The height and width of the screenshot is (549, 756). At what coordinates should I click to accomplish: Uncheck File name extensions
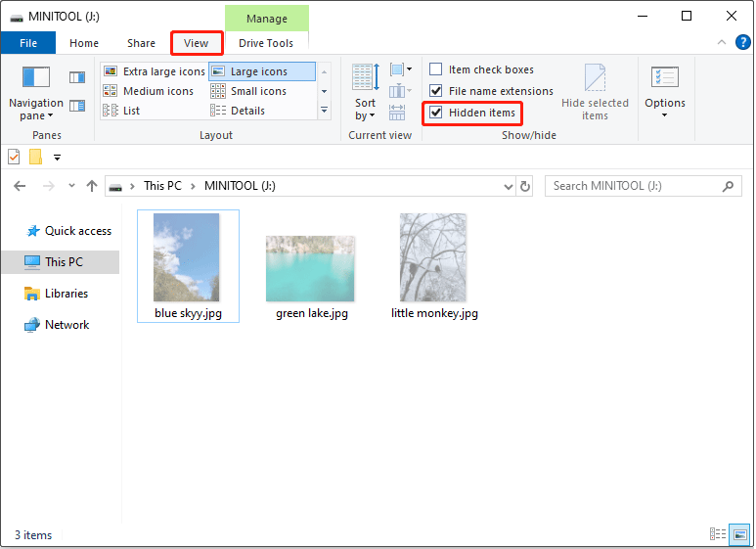[436, 91]
